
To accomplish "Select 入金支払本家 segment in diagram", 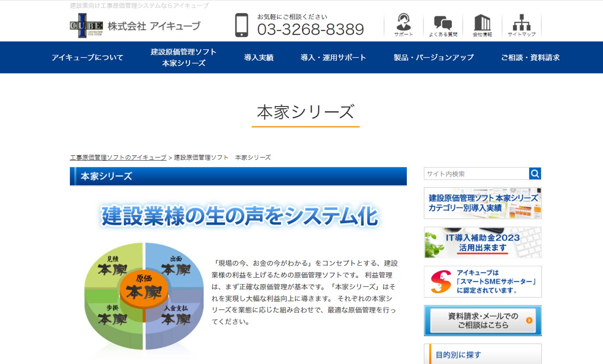I will tap(176, 315).
